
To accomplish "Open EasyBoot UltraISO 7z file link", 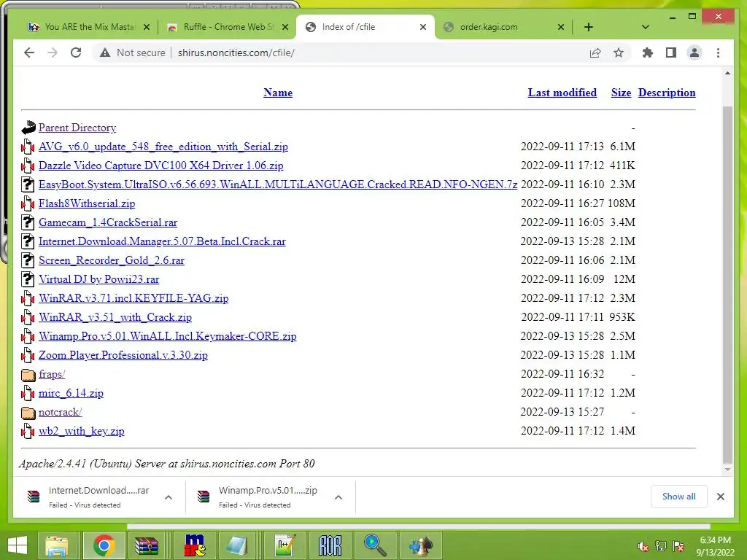I will [278, 184].
